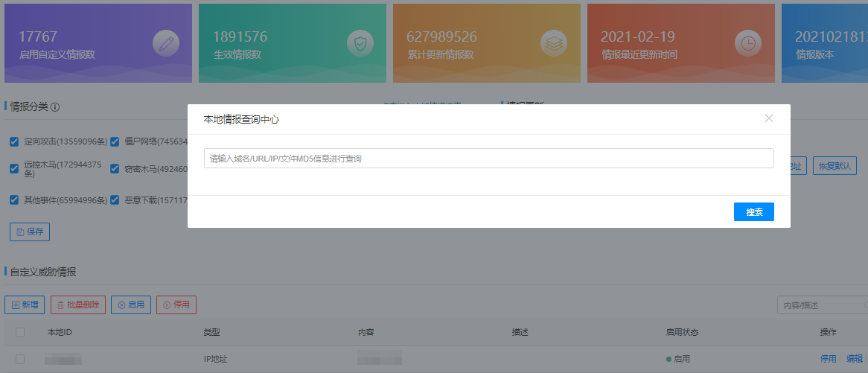868x373 pixels.
Task: Click the 启用自定义情报数 card showing 17767
Action: tap(98, 43)
